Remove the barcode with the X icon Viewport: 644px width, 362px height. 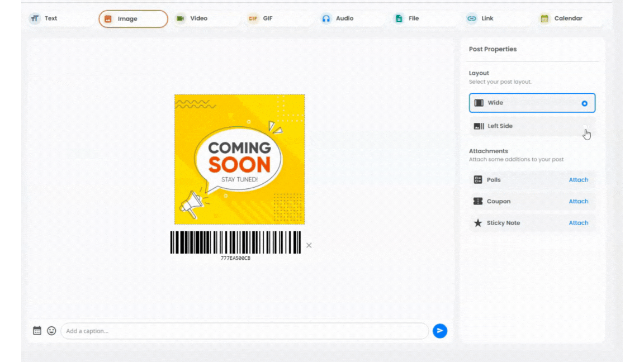click(309, 245)
